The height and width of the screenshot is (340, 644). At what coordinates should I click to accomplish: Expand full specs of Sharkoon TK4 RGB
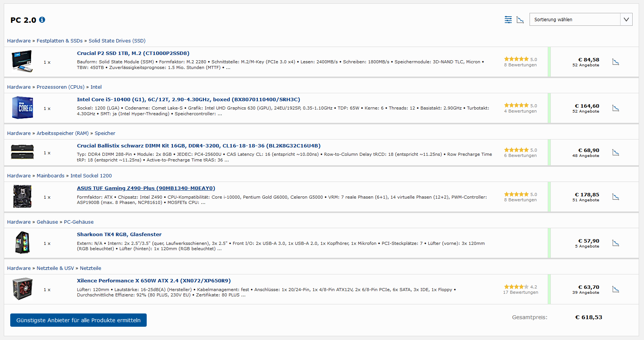(219, 249)
